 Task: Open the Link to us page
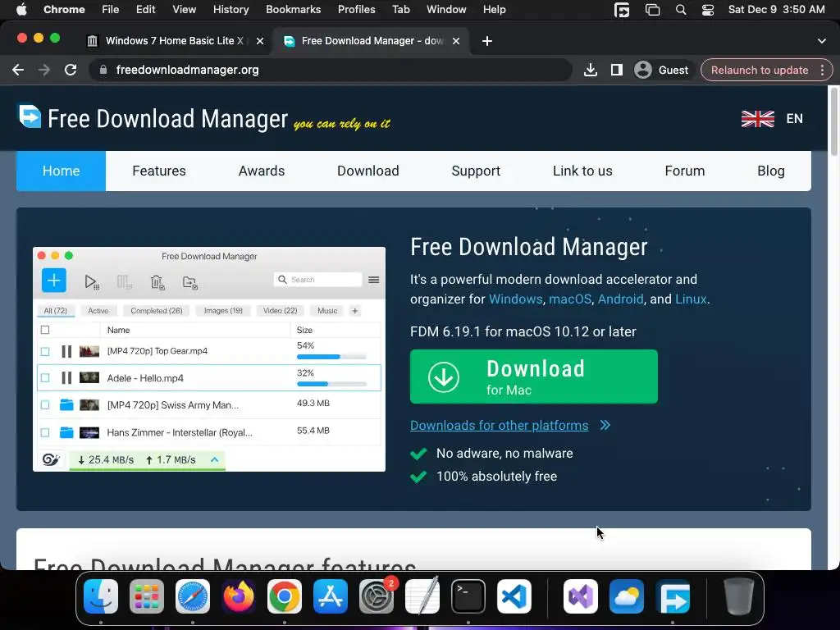582,171
